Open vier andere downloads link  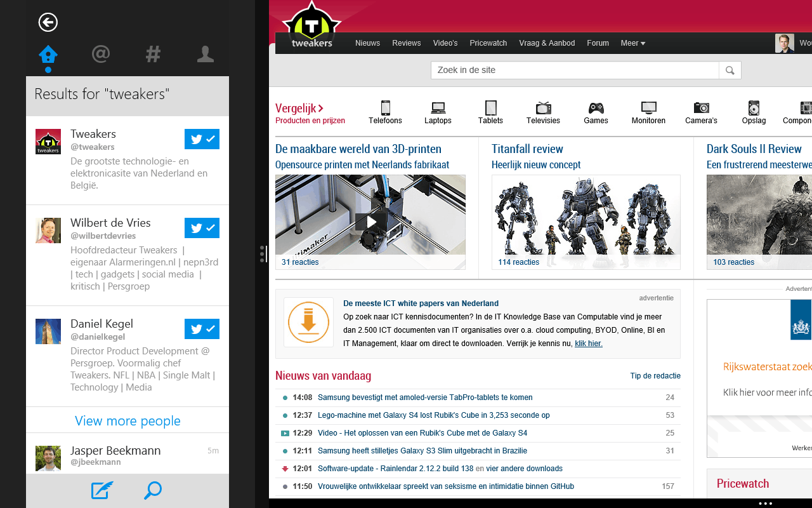point(524,469)
